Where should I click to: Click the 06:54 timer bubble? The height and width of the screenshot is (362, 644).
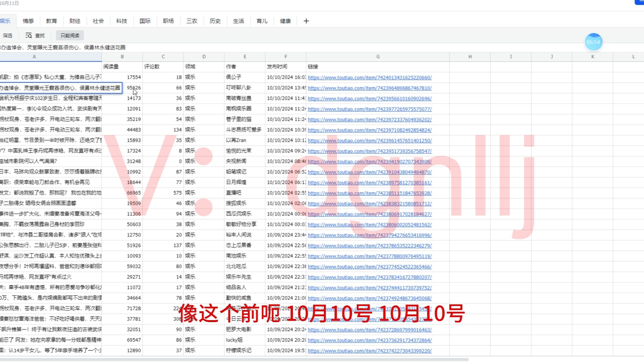pos(593,42)
